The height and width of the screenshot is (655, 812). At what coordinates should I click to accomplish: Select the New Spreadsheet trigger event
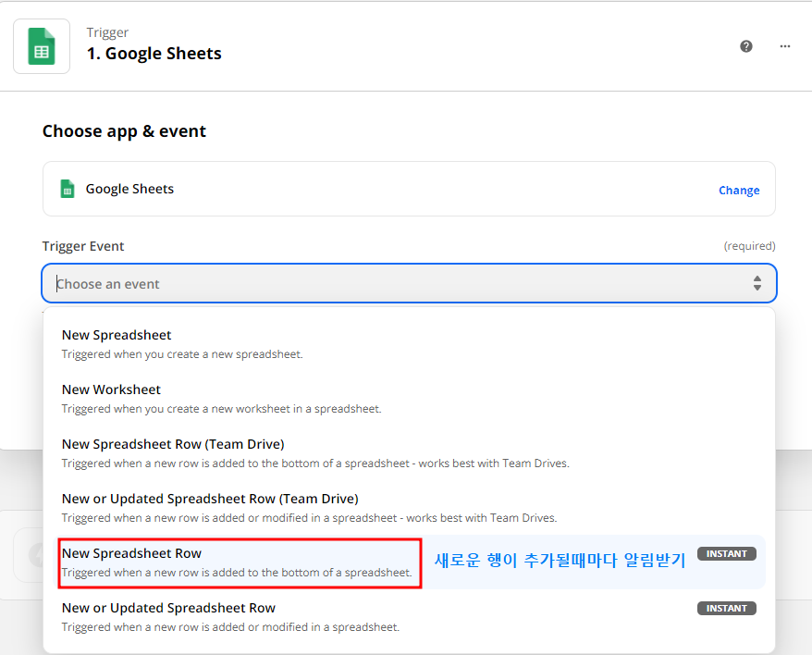(x=117, y=335)
